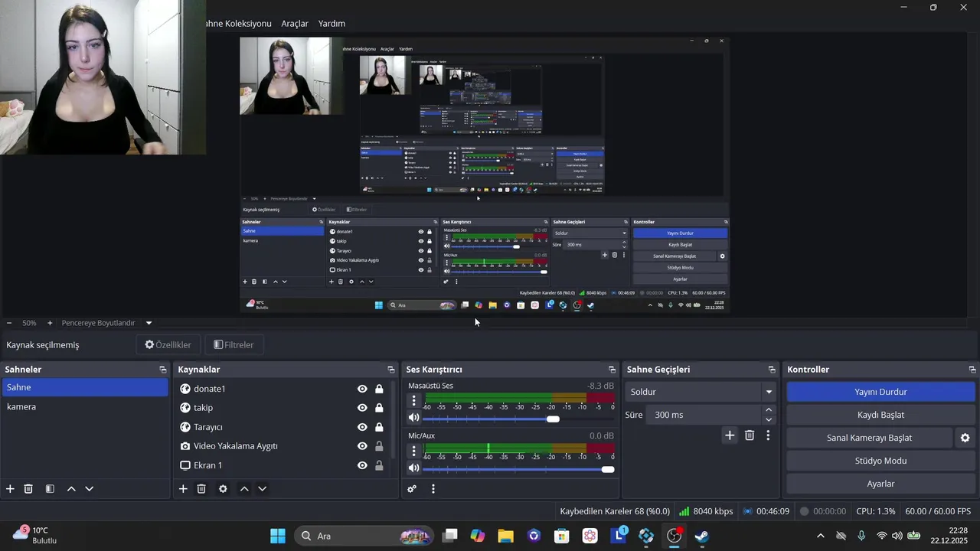Zoom in preview with plus icon
The image size is (980, 551).
tap(50, 323)
